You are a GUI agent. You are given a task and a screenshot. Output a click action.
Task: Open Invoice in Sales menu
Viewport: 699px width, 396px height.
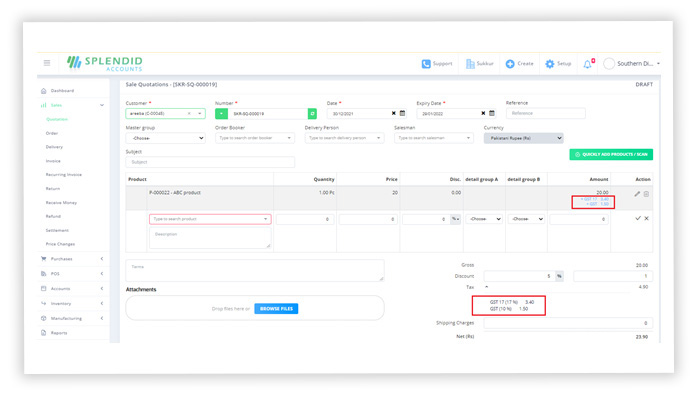[53, 161]
